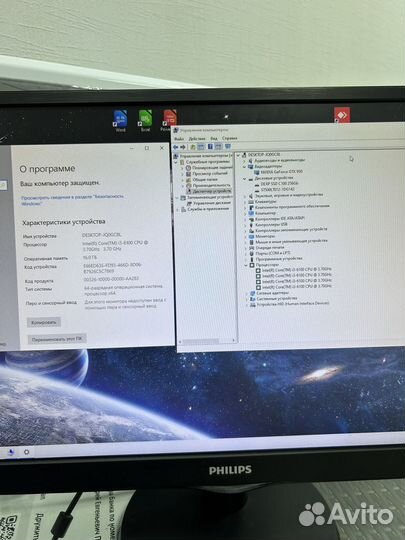405x540 pixels.
Task: Open the Действие menu
Action: point(197,138)
